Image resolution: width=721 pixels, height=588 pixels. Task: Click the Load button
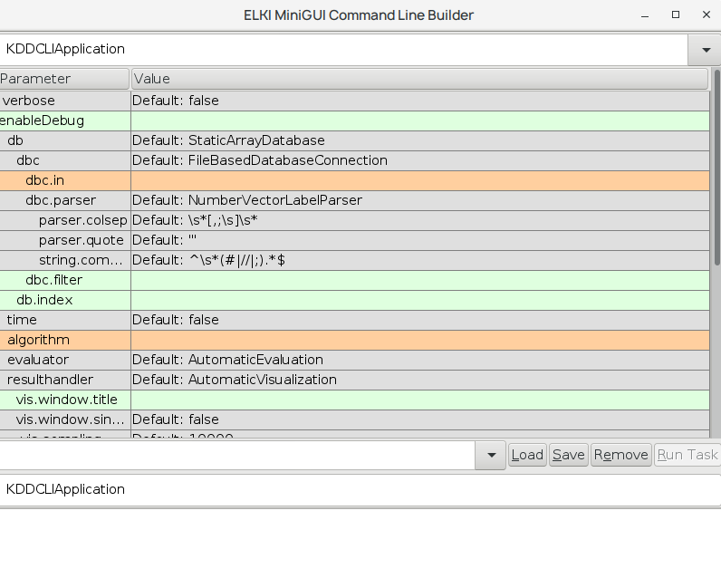(x=526, y=455)
